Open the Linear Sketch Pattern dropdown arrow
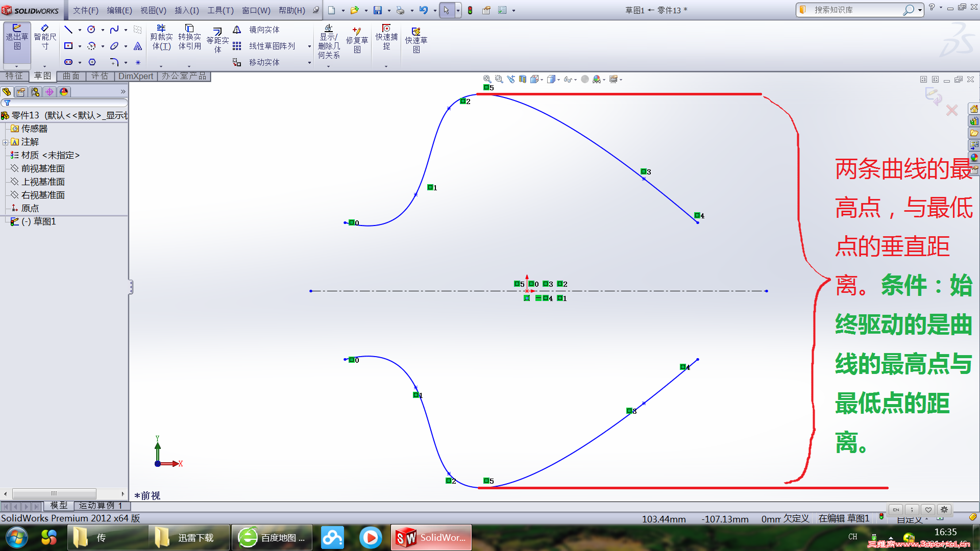 [x=309, y=46]
